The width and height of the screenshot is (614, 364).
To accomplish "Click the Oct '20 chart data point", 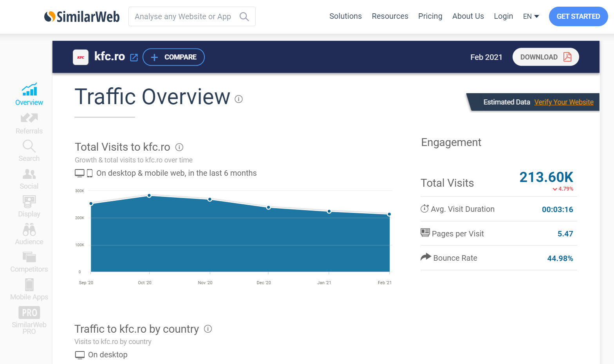I will pyautogui.click(x=149, y=195).
